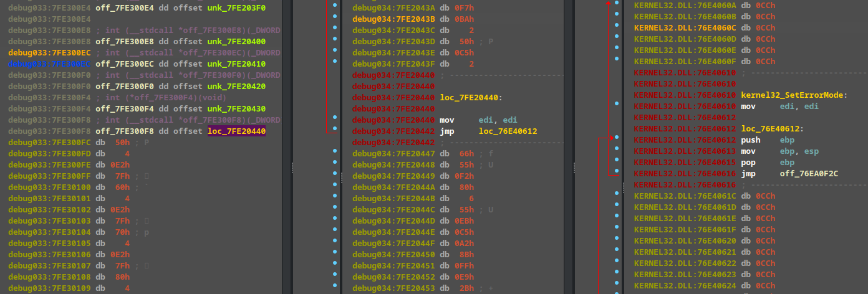
Task: Select line debug034:7FE2043D db 50h
Action: 423,42
